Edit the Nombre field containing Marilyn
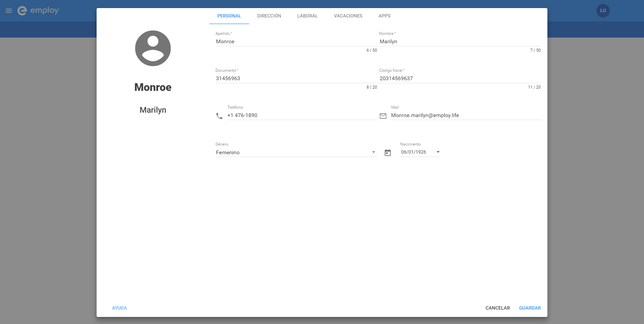The image size is (644, 324). point(460,42)
